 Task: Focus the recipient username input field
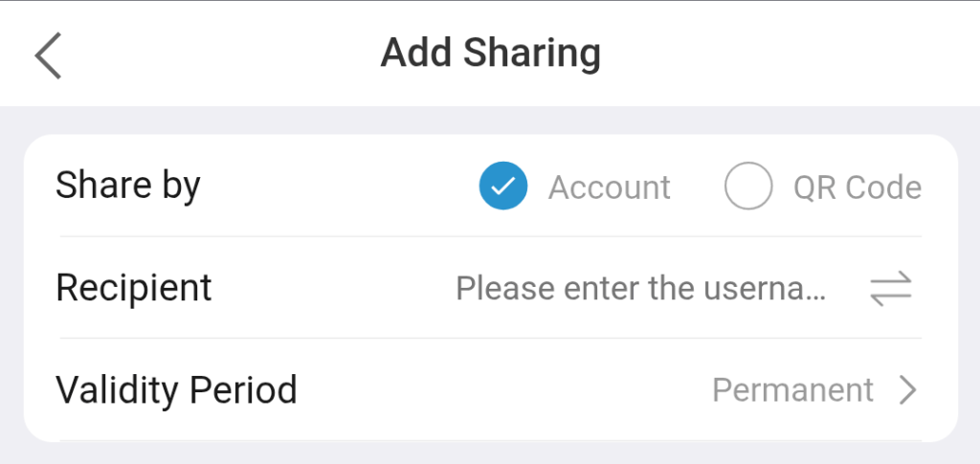click(639, 288)
